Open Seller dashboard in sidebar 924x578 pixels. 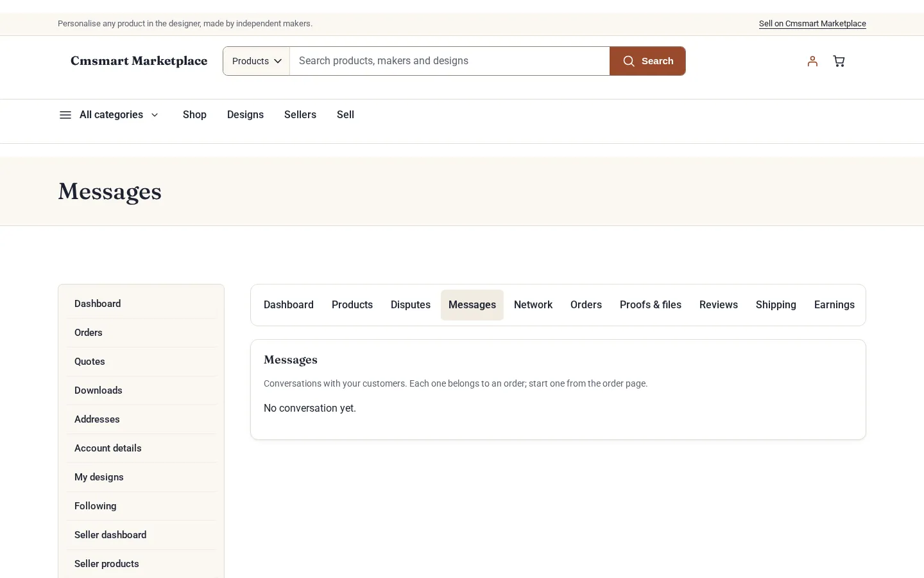141,535
